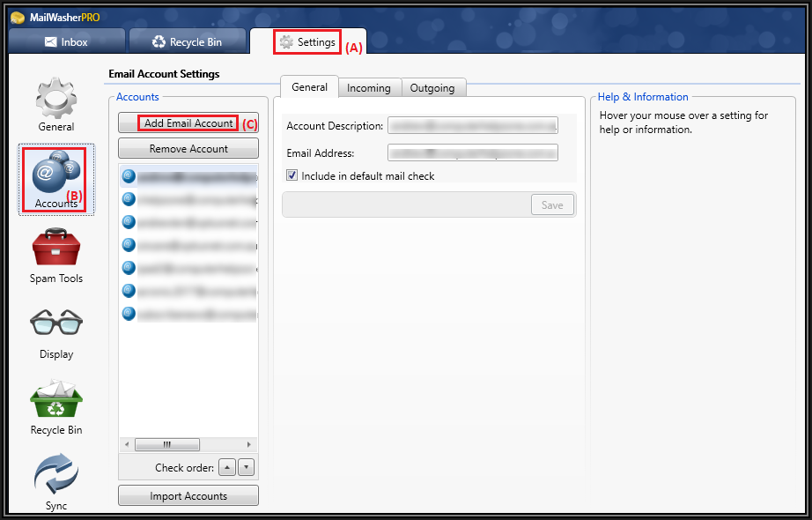Select the first account in the list

pos(189,176)
